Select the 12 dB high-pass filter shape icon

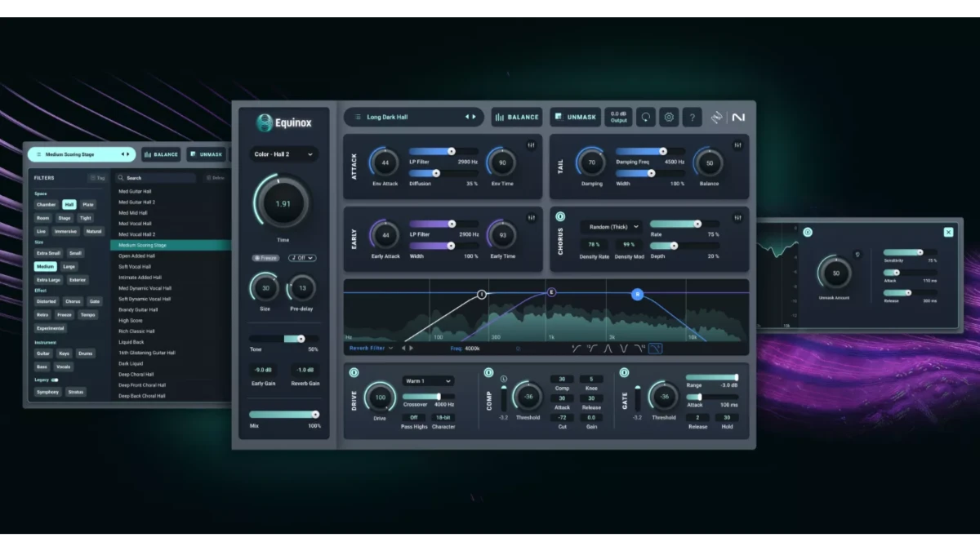(x=592, y=349)
